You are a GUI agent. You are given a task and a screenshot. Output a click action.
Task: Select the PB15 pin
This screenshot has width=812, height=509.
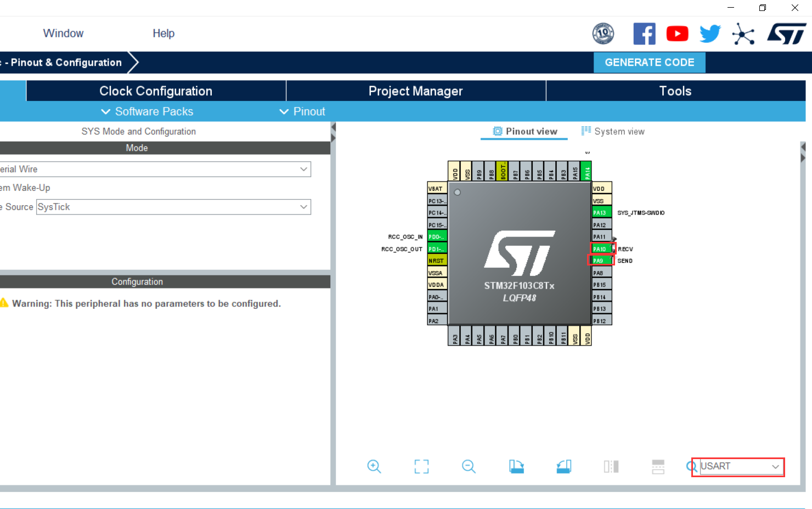[602, 285]
